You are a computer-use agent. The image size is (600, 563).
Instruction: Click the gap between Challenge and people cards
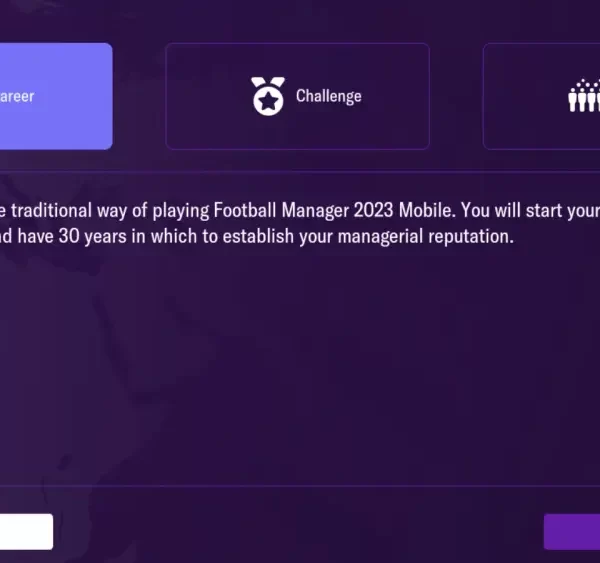click(x=456, y=96)
